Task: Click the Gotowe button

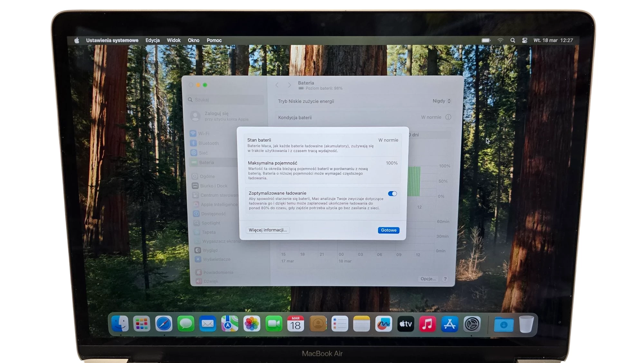Action: click(388, 230)
